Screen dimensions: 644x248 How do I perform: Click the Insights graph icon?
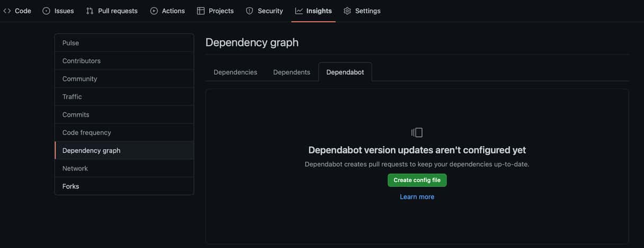pos(299,11)
